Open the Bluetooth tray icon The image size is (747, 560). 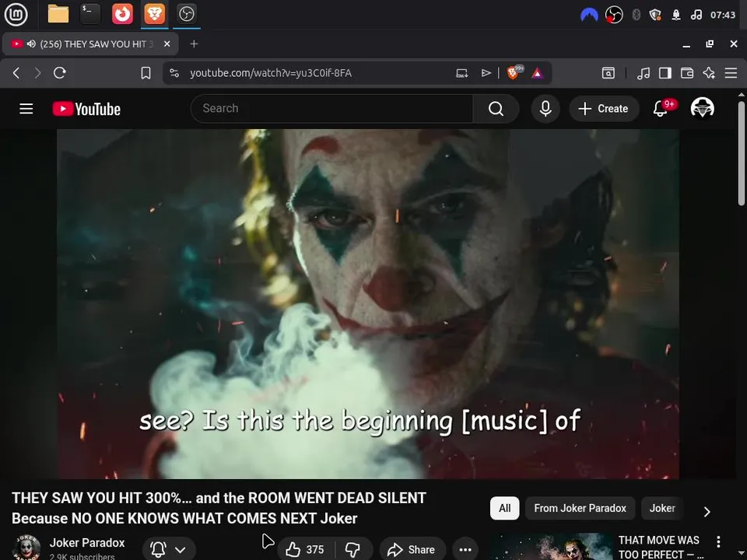point(636,15)
